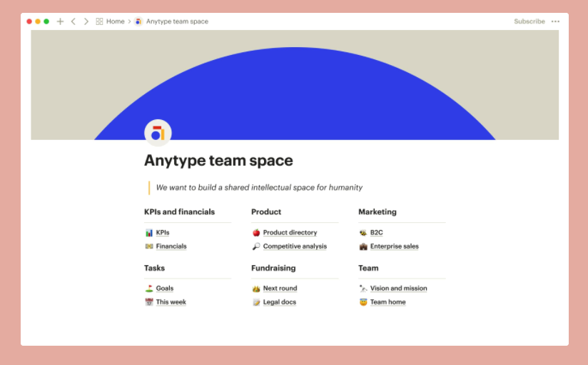Click the memo icon beside Legal docs
Viewport: 588px width, 365px height.
pos(256,302)
